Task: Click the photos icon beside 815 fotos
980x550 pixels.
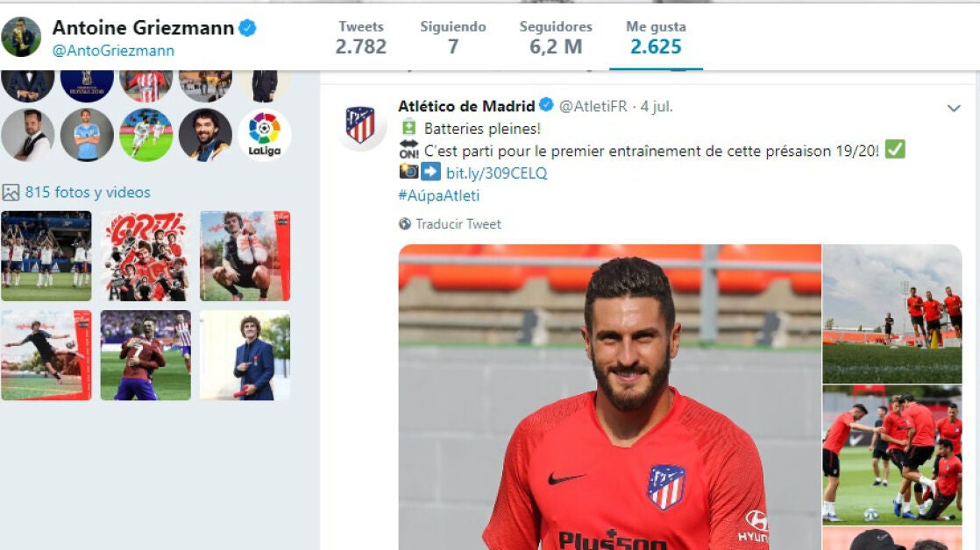Action: click(11, 193)
